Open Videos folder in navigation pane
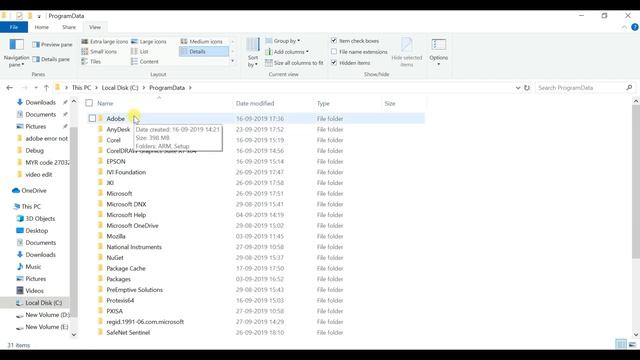640x360 pixels. tap(30, 291)
